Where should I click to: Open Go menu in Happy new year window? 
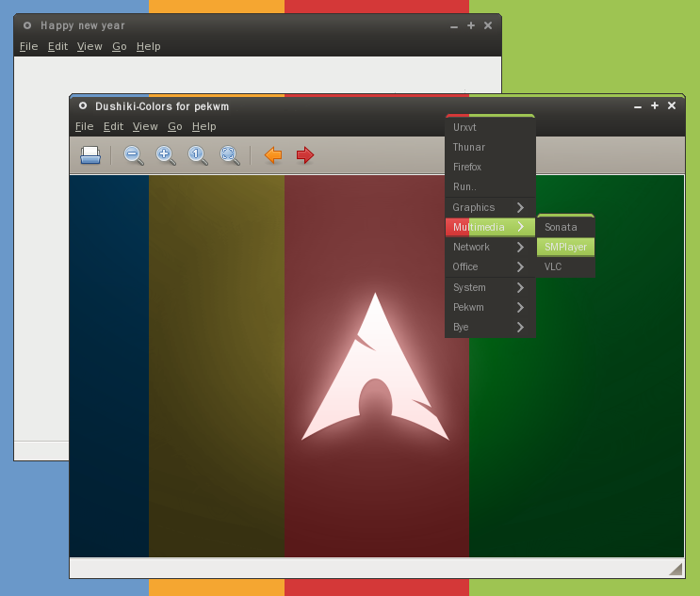point(120,46)
